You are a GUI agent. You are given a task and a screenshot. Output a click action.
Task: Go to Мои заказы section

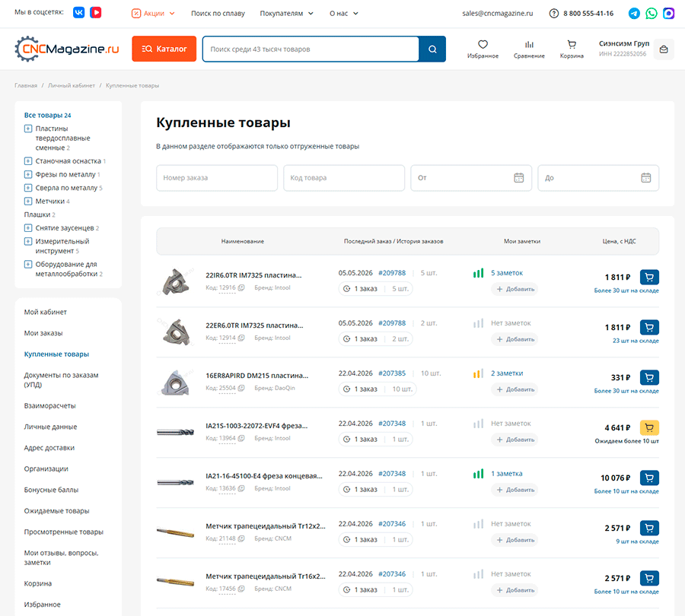tap(43, 333)
